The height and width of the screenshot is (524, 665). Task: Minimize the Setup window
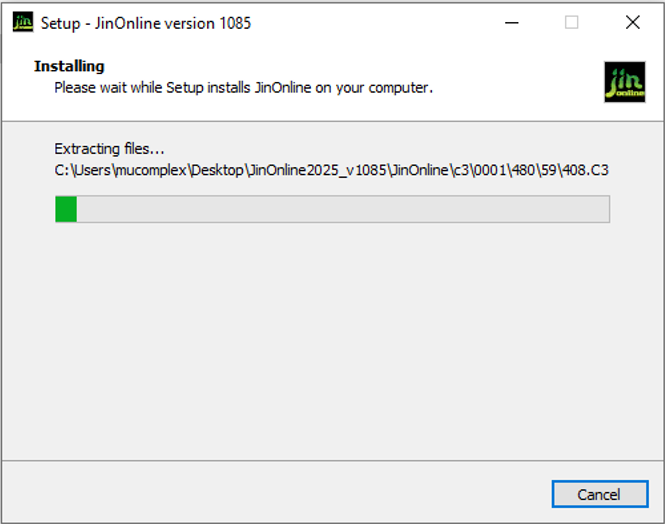510,22
